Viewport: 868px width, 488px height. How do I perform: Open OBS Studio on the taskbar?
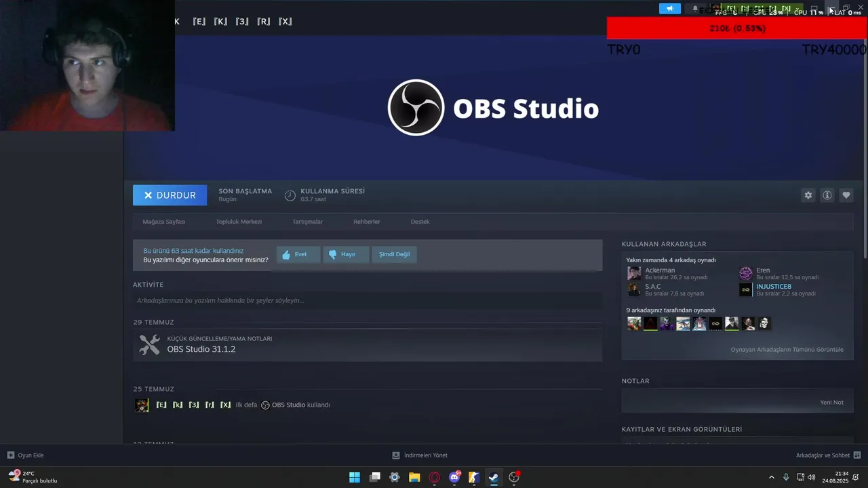[514, 477]
